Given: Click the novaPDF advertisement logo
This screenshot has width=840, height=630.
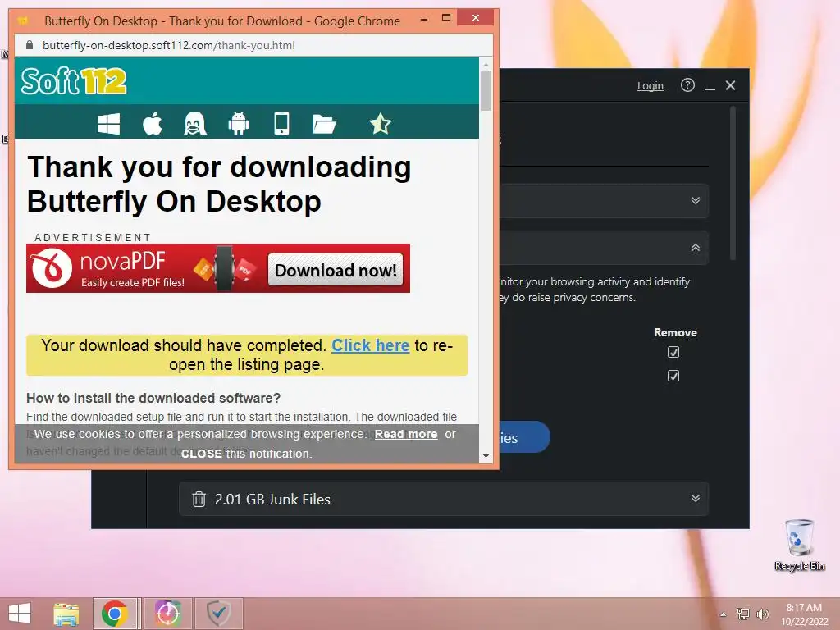Looking at the screenshot, I should click(x=52, y=268).
